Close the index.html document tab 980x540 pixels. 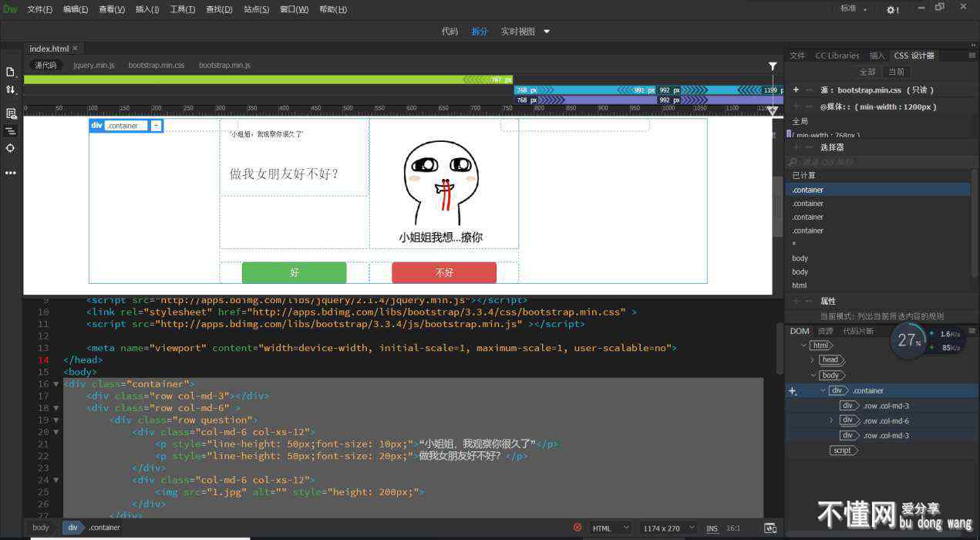click(x=75, y=49)
